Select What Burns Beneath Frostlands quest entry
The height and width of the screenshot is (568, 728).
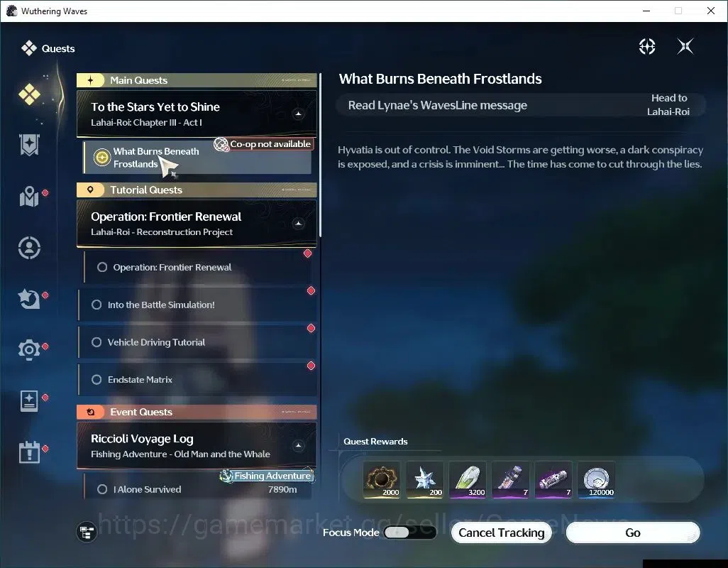coord(197,158)
